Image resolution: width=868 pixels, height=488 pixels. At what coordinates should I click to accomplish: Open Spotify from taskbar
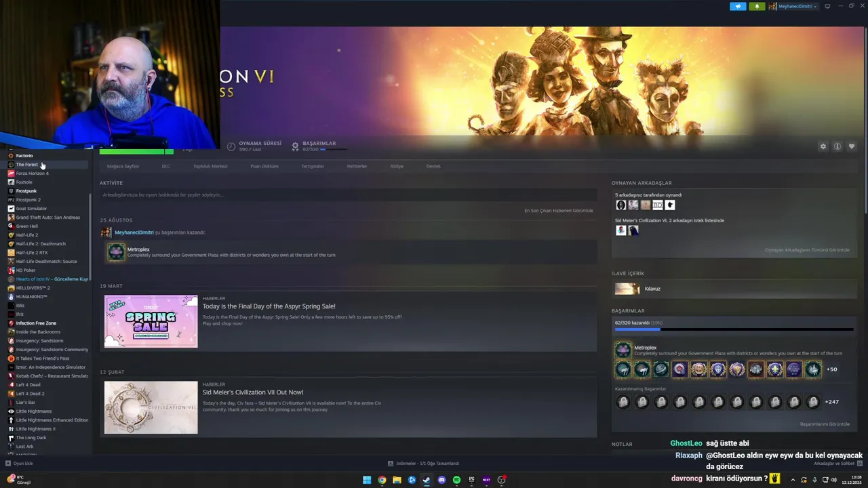point(456,480)
